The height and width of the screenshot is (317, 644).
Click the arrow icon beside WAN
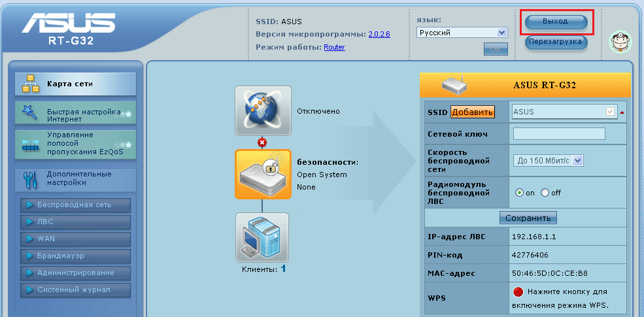tap(29, 239)
